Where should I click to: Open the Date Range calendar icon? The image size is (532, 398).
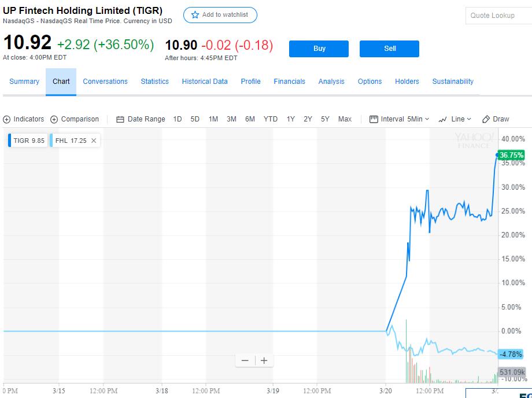[120, 119]
